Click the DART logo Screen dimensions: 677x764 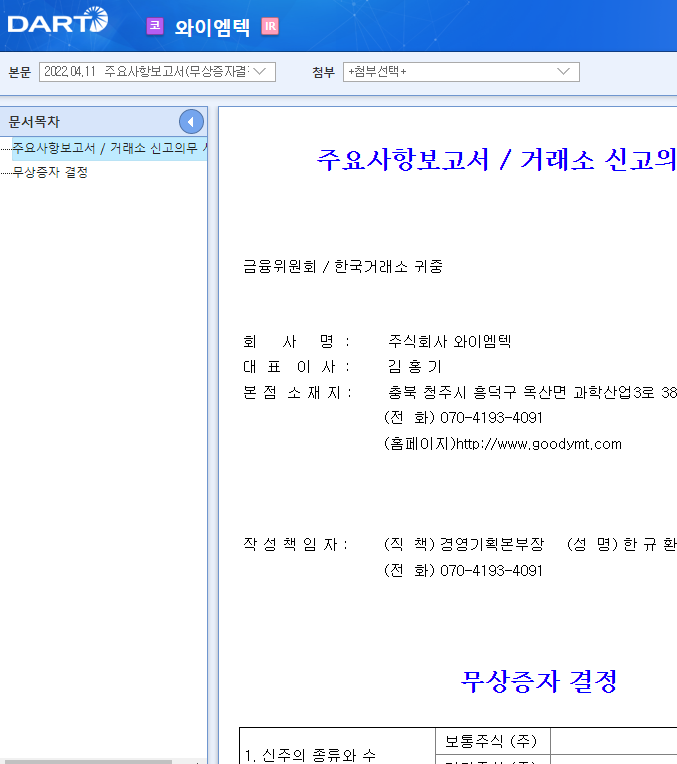(x=58, y=20)
